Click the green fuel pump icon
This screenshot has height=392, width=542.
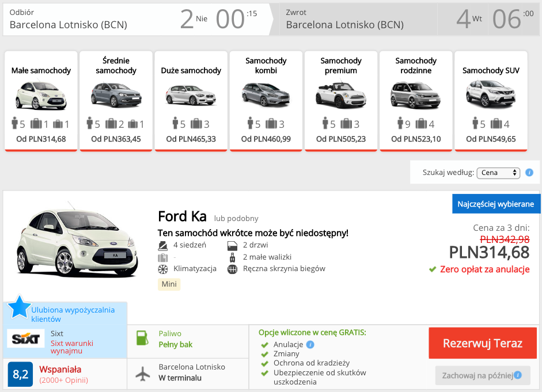142,338
